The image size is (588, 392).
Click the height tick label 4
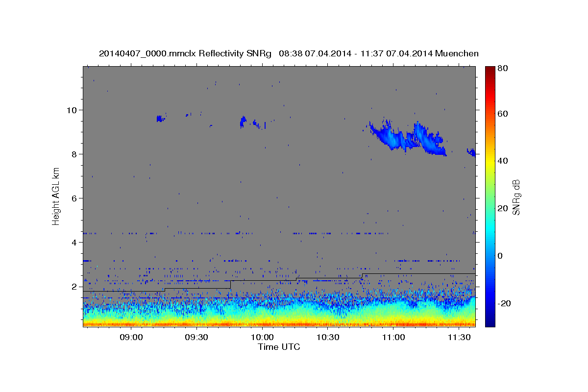(x=75, y=242)
